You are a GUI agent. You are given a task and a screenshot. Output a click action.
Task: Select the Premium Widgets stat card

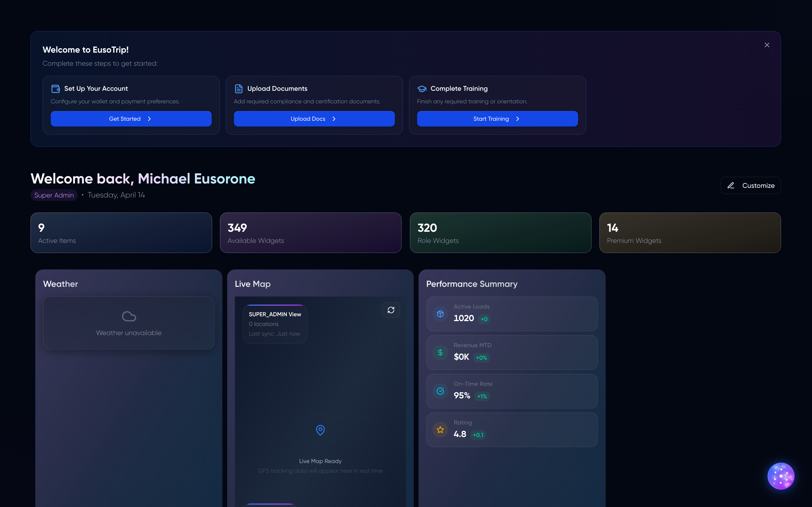coord(689,233)
